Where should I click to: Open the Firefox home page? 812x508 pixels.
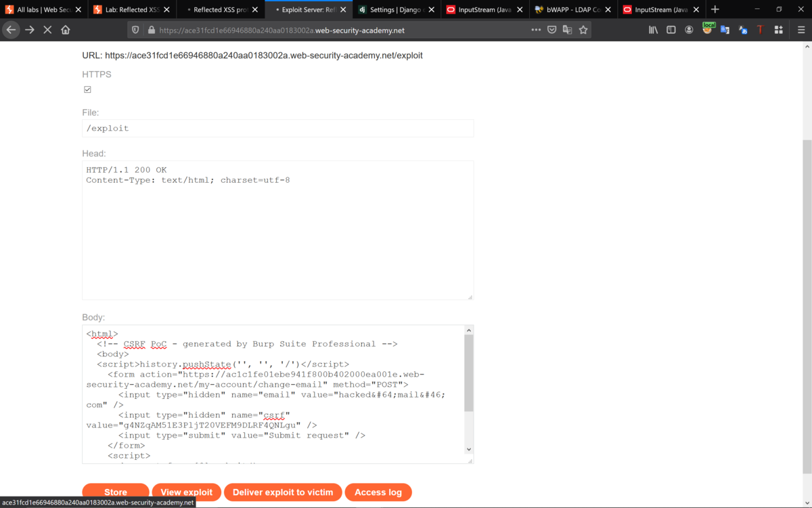click(x=66, y=30)
